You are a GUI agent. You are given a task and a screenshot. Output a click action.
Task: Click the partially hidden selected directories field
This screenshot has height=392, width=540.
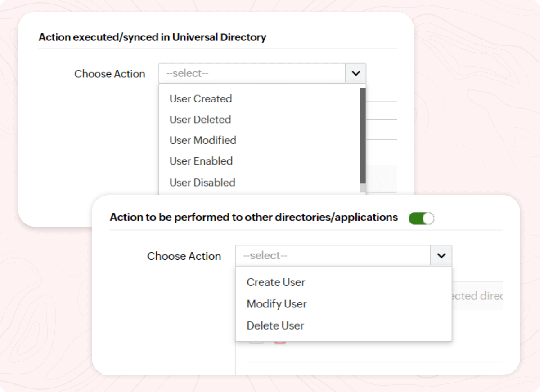tap(477, 296)
